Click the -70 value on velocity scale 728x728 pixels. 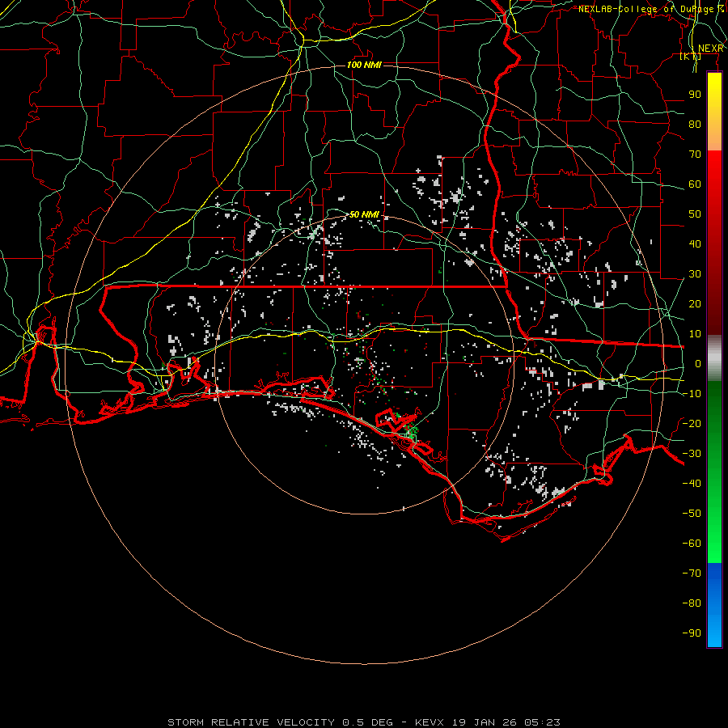click(x=692, y=573)
